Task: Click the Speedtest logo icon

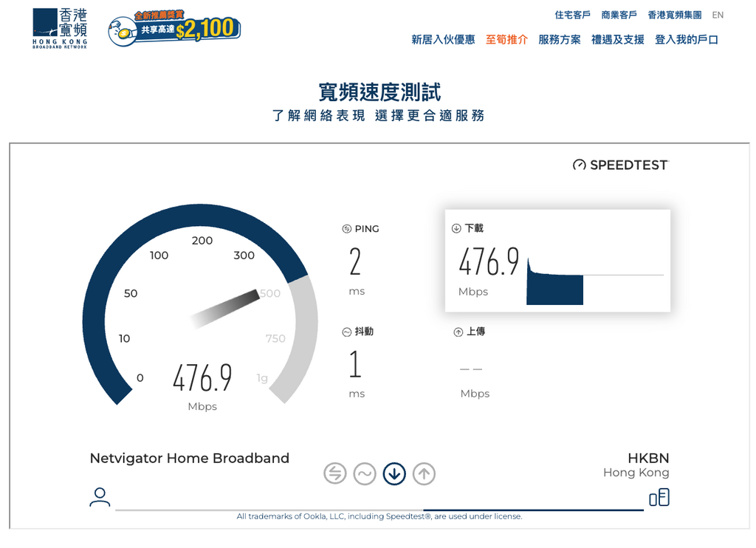Action: (578, 165)
